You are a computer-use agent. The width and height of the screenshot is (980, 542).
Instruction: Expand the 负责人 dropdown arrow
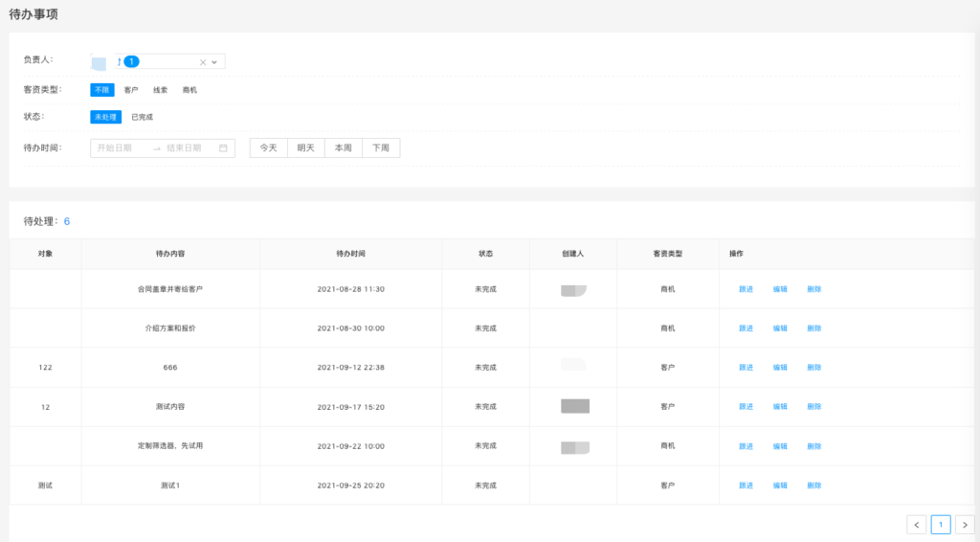[214, 62]
